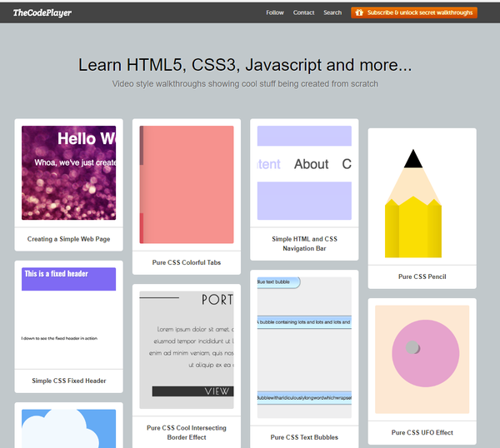
Task: Open the yellow pencil thumbnail
Action: pos(413,203)
